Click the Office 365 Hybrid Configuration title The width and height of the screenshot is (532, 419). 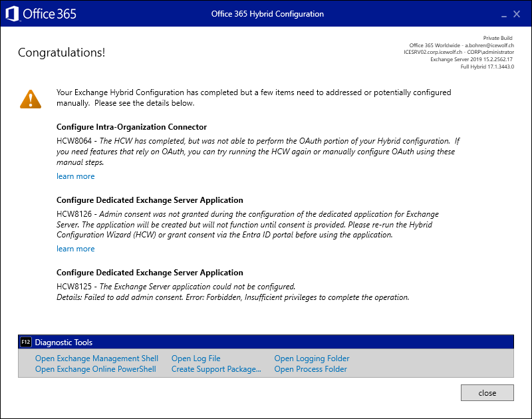[x=267, y=14]
